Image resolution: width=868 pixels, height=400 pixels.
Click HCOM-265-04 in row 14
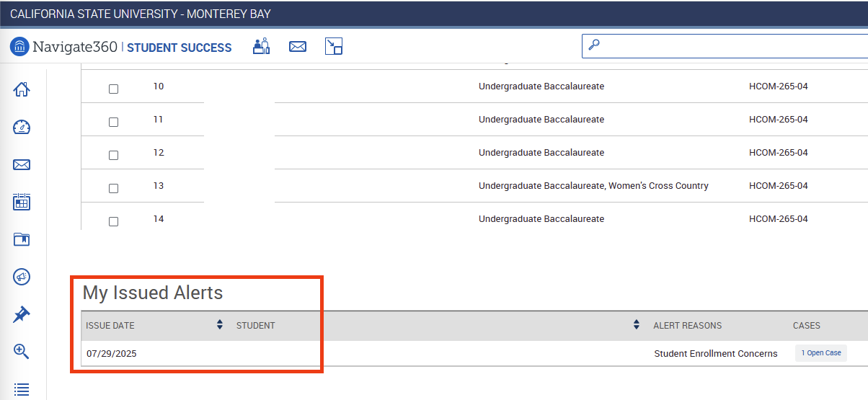(779, 219)
